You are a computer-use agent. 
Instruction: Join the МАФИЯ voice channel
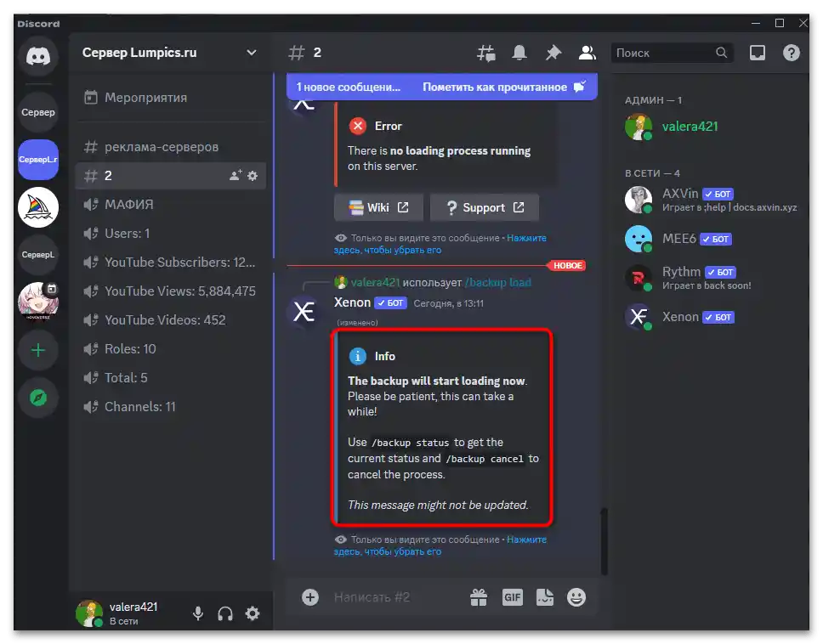[x=171, y=205]
